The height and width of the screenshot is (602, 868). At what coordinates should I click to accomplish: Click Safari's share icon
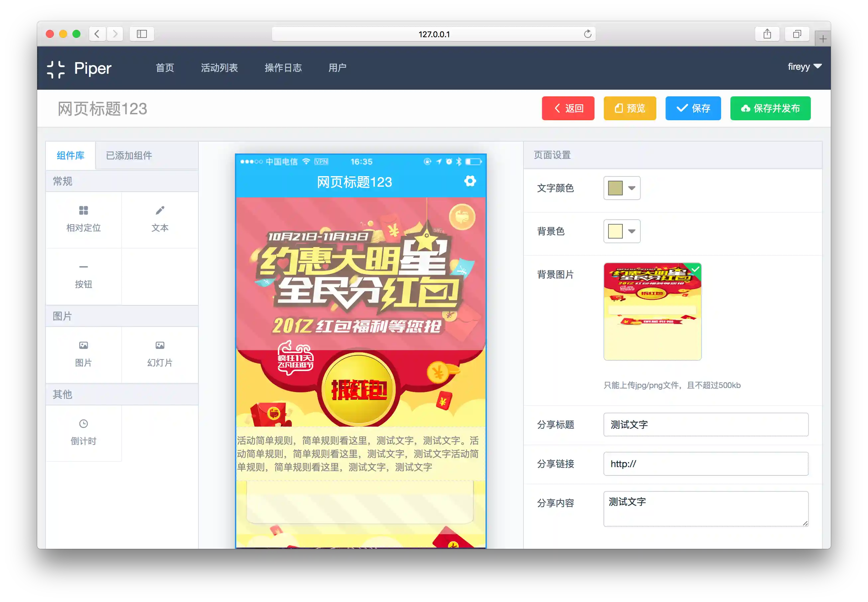767,34
